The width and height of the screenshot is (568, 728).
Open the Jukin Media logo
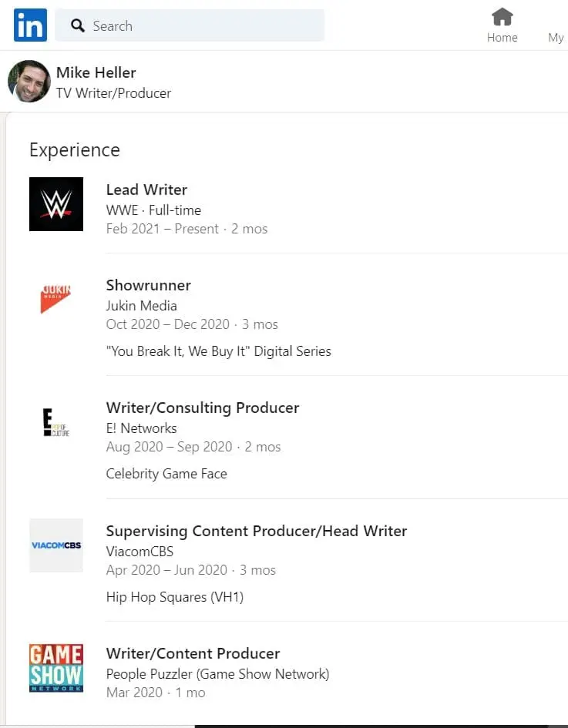pos(56,299)
